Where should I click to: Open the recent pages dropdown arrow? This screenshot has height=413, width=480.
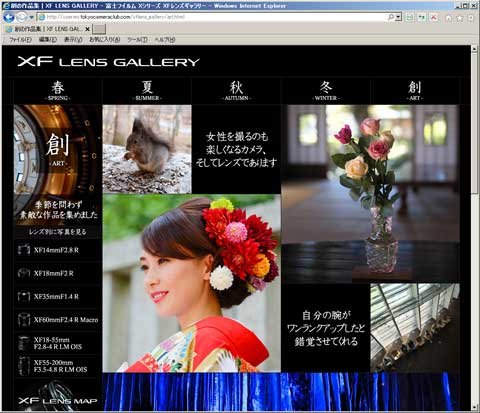pyautogui.click(x=32, y=17)
